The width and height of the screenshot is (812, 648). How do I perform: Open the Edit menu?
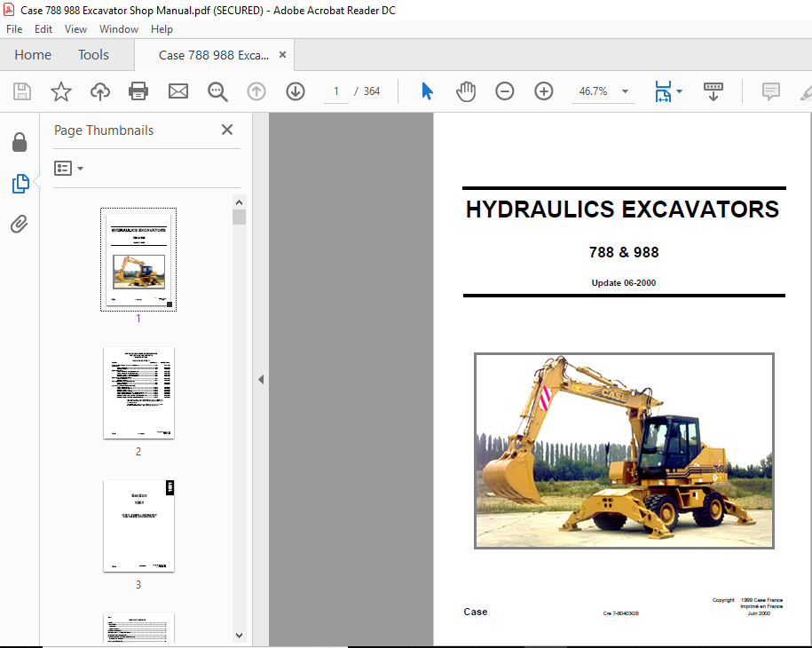(43, 29)
